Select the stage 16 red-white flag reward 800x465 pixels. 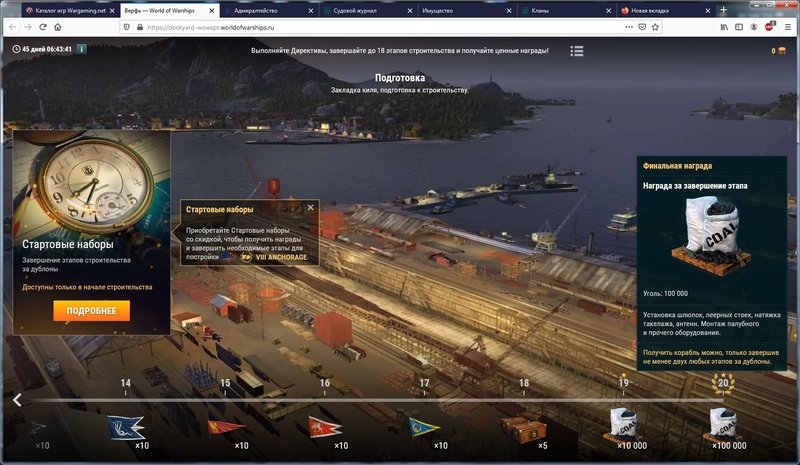(x=325, y=427)
